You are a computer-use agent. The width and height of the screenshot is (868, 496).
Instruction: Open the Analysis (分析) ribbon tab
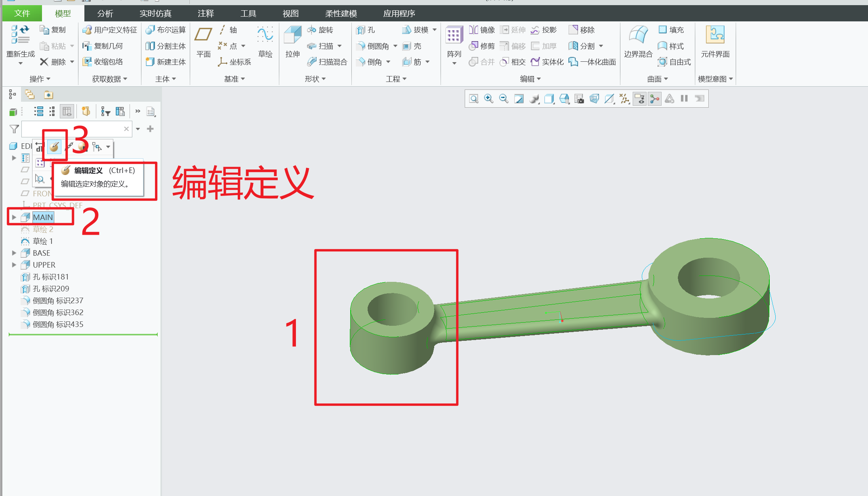[105, 13]
